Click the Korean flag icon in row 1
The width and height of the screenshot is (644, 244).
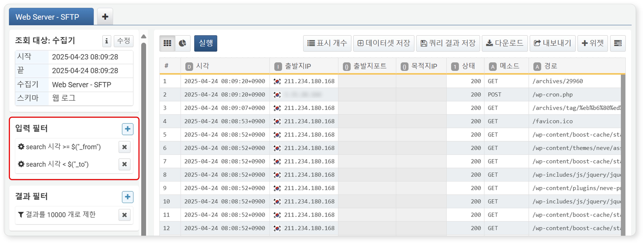pos(277,81)
